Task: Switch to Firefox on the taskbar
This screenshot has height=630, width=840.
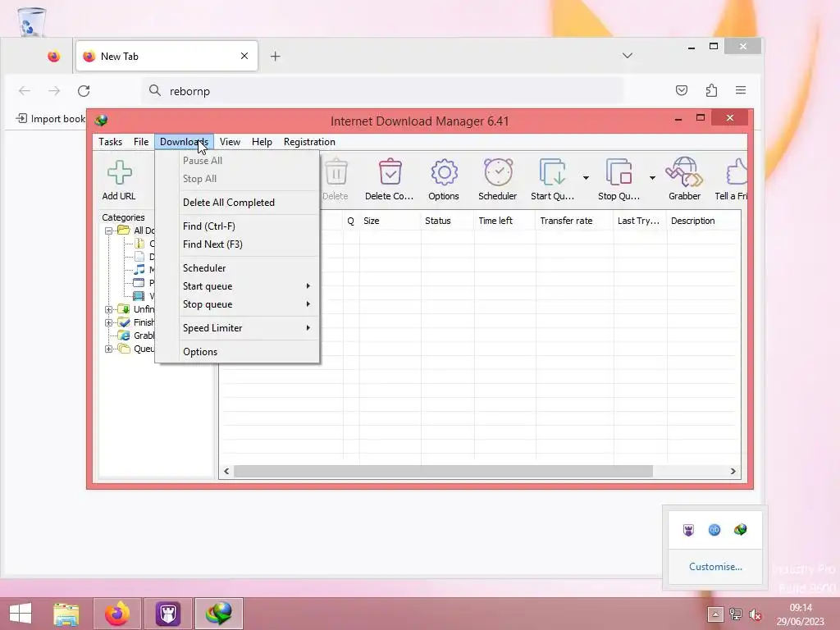Action: click(x=116, y=614)
